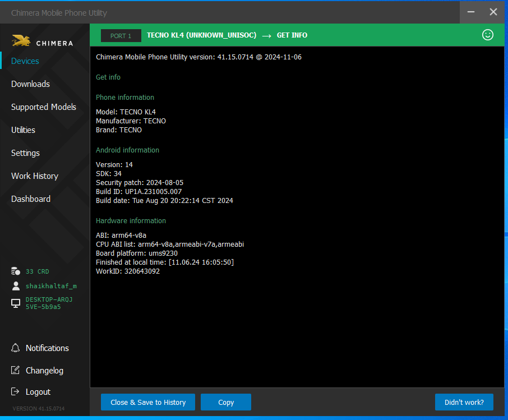
Task: Go to Downloads in sidebar
Action: pyautogui.click(x=30, y=84)
